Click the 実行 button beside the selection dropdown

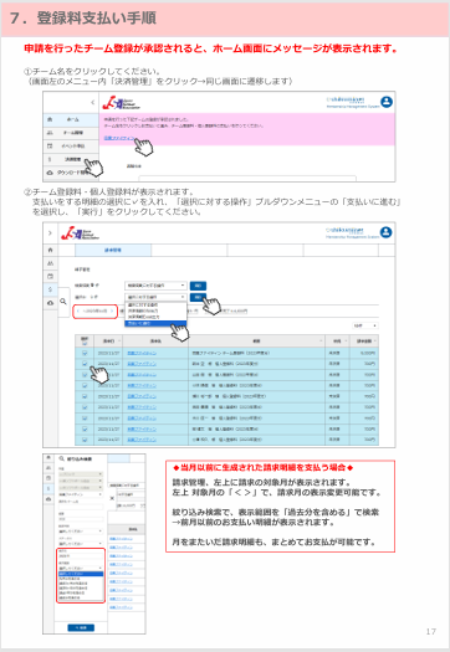(198, 297)
